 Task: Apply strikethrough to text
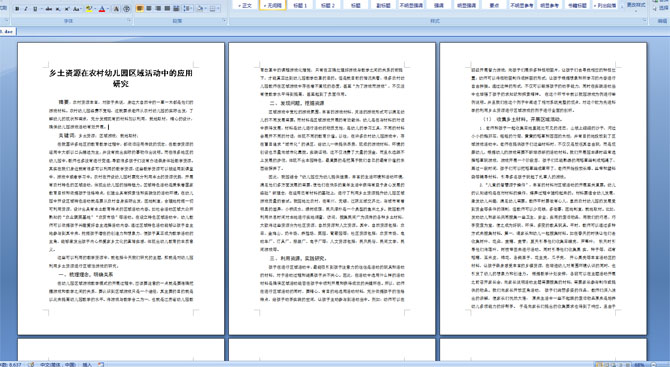pyautogui.click(x=49, y=9)
